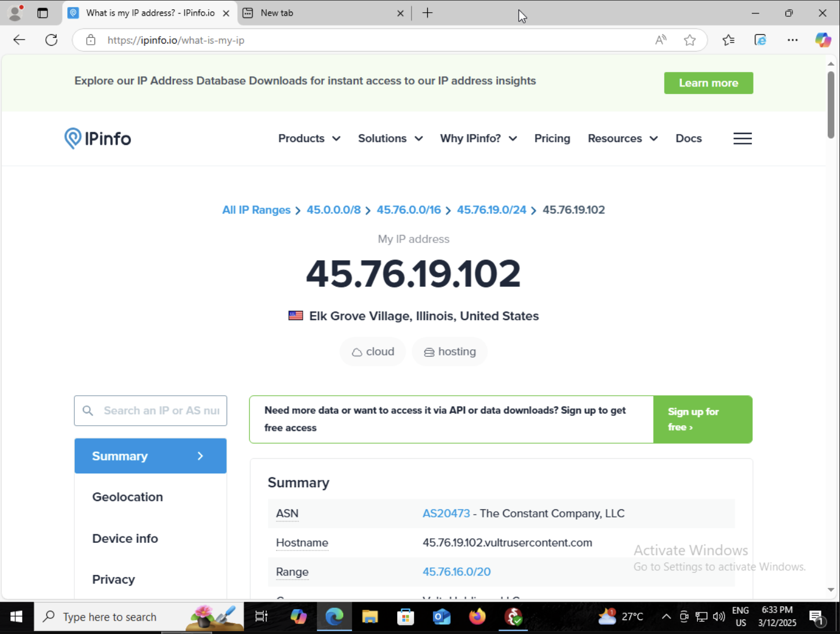Click Sign up for free button
The width and height of the screenshot is (840, 634).
pos(703,419)
